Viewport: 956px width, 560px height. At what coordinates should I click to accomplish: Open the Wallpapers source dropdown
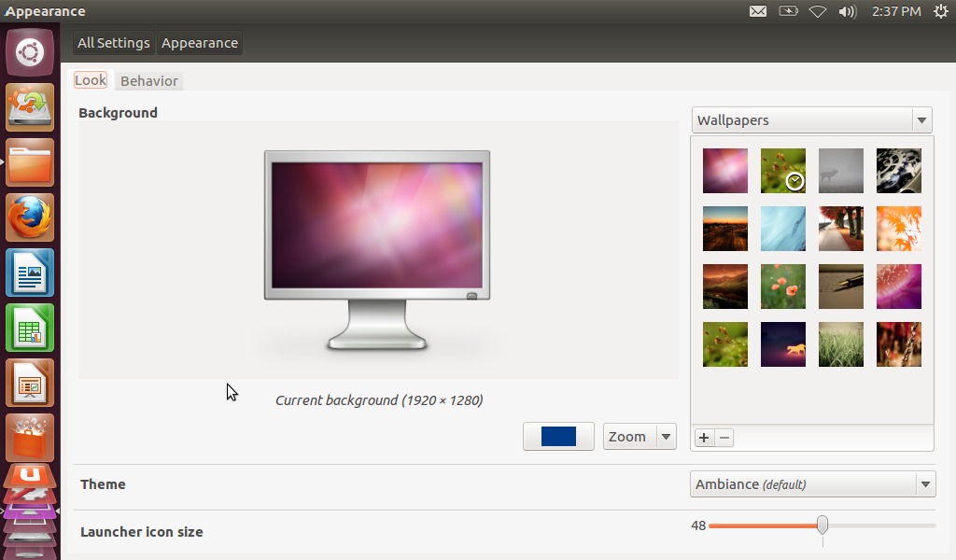[811, 120]
